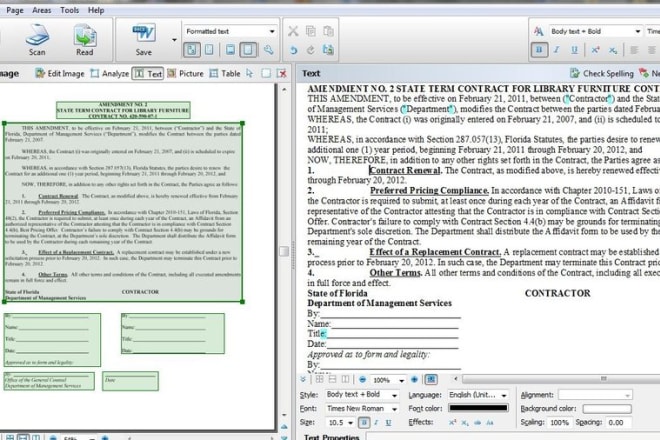Choose the third layout icon beside the separator
660x440 pixels.
pos(230,50)
